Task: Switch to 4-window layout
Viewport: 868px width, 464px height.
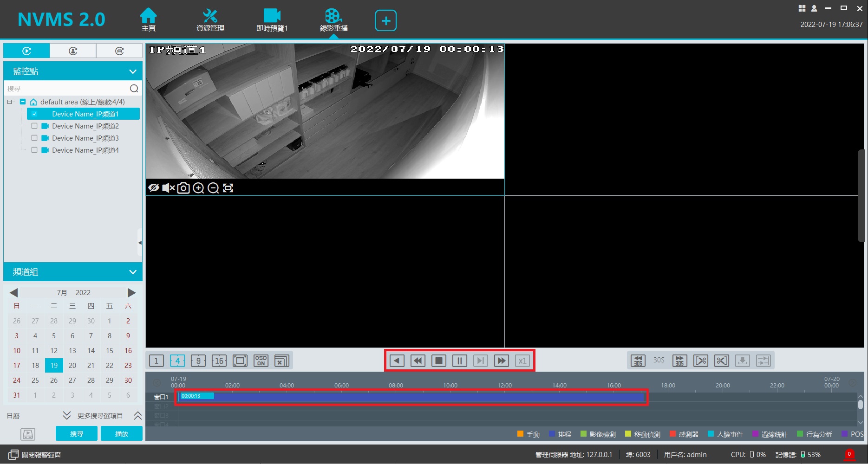Action: (x=177, y=361)
